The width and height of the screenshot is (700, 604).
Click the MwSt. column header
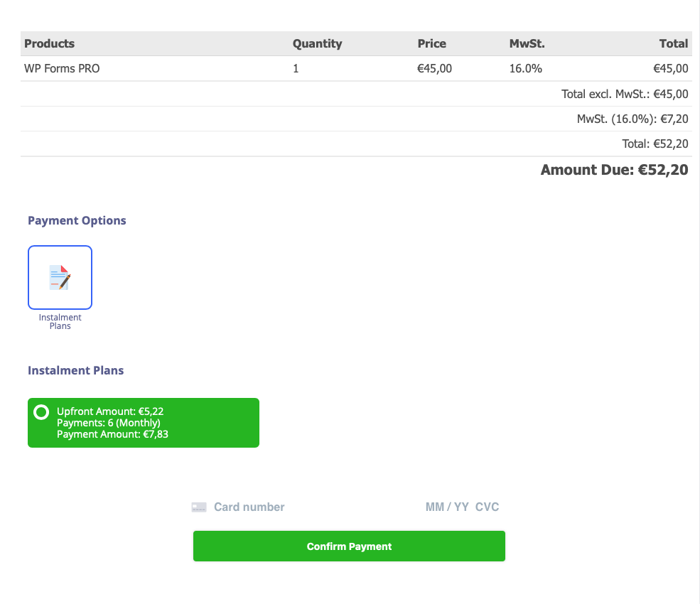coord(527,43)
